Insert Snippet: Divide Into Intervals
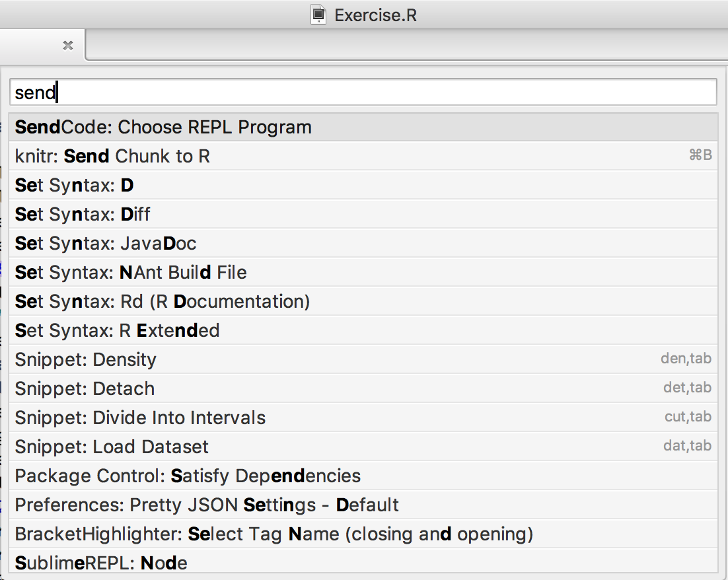 point(363,417)
